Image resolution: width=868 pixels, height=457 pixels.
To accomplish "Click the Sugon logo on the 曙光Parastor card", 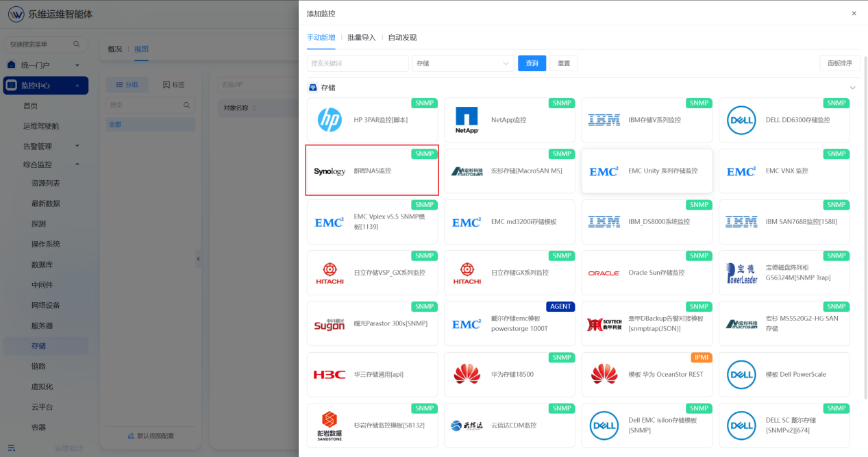I will [330, 324].
